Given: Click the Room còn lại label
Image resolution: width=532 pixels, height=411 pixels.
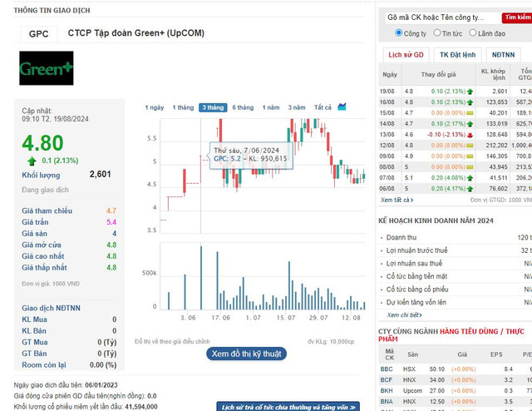Looking at the screenshot, I should 44,365.
